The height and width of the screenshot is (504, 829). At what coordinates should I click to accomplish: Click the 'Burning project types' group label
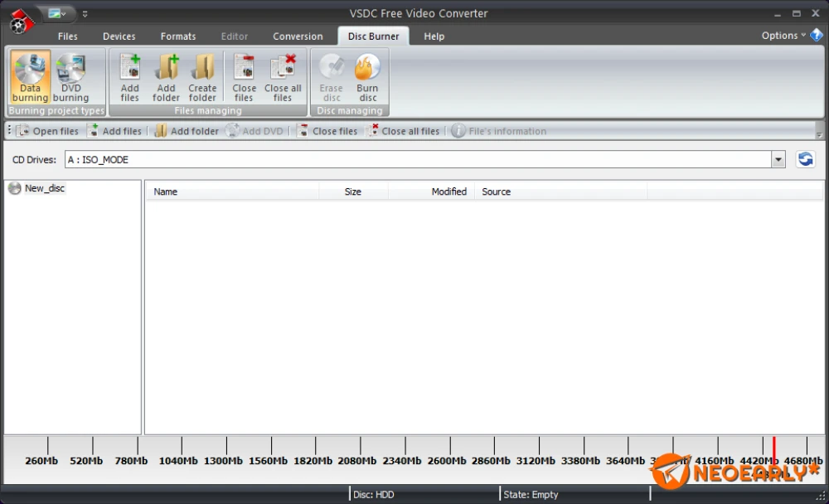point(56,110)
